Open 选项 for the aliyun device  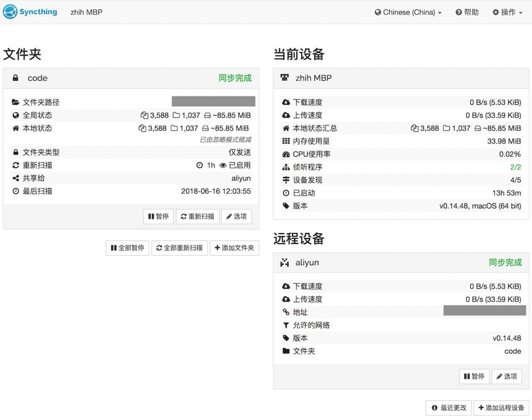(x=507, y=376)
